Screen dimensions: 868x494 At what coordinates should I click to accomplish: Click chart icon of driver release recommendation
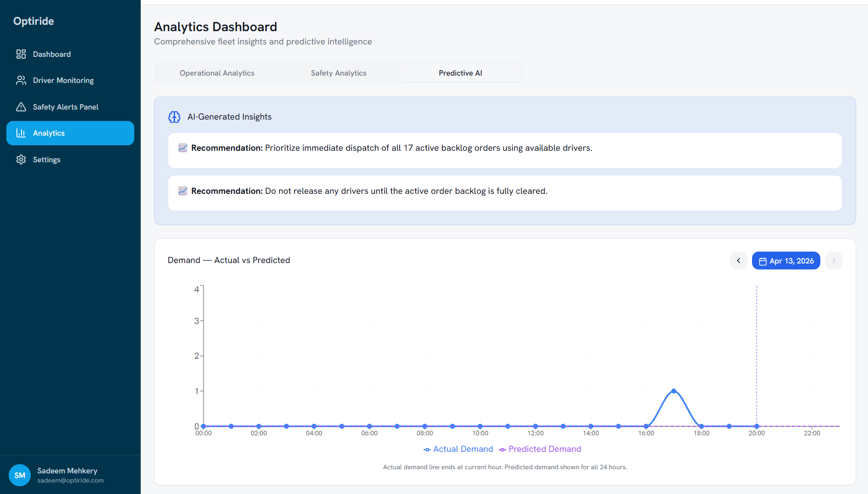(x=183, y=191)
